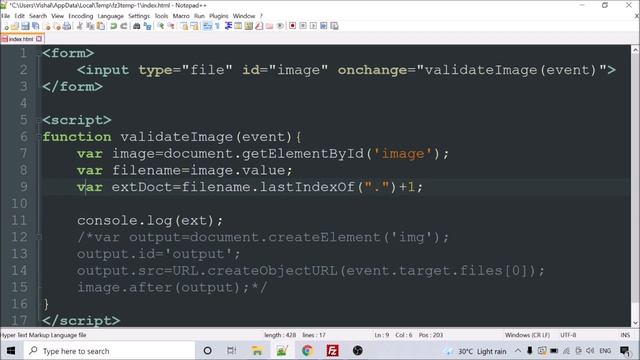Select the index.html document tab

click(21, 39)
